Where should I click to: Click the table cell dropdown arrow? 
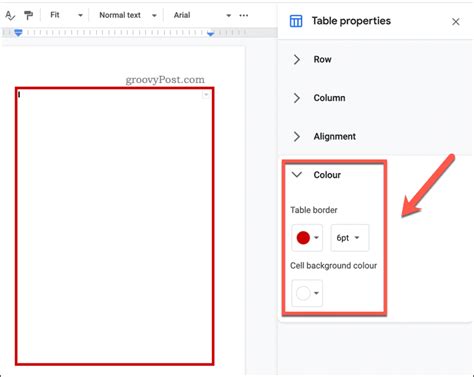click(x=206, y=95)
